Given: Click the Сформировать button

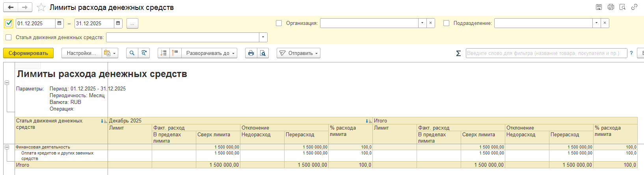Looking at the screenshot, I should tap(28, 53).
